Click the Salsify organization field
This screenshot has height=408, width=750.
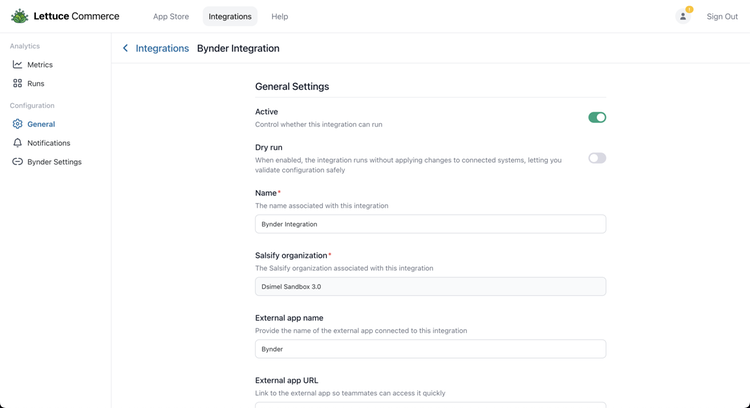[430, 286]
